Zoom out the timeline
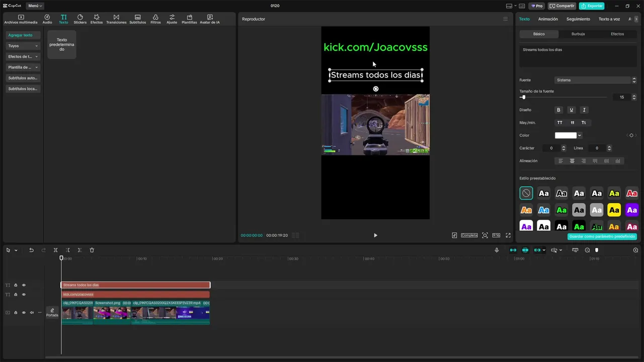This screenshot has height=362, width=644. [587, 250]
